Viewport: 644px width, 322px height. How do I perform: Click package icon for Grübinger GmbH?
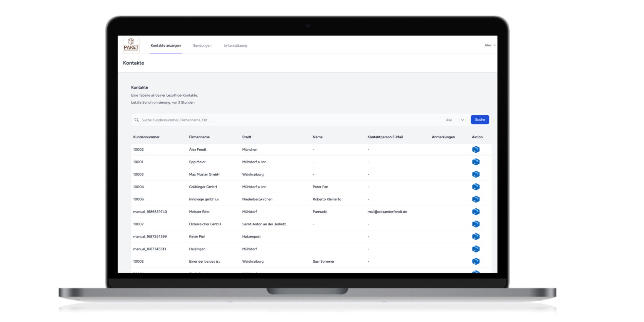coord(476,187)
